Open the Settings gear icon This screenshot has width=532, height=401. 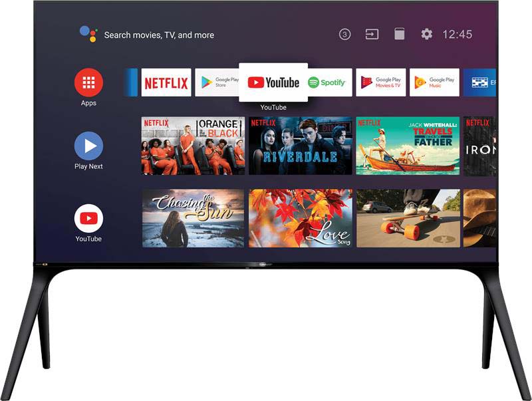(426, 35)
